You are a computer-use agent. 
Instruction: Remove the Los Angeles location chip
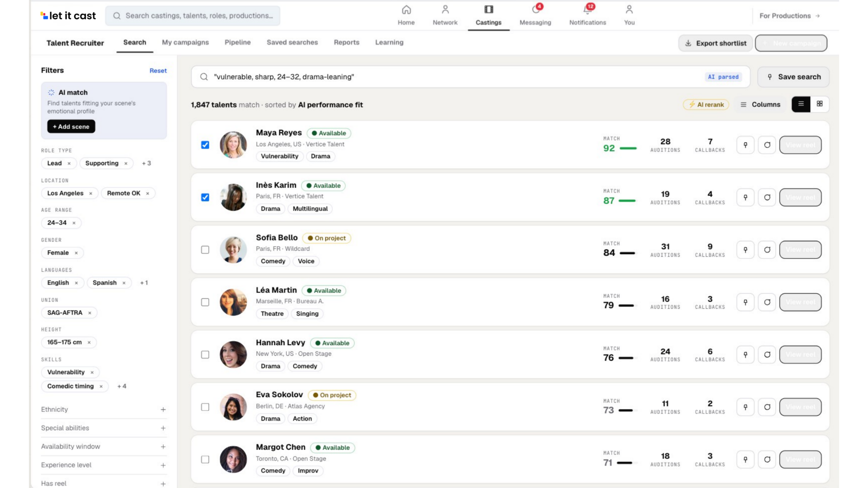pos(91,193)
